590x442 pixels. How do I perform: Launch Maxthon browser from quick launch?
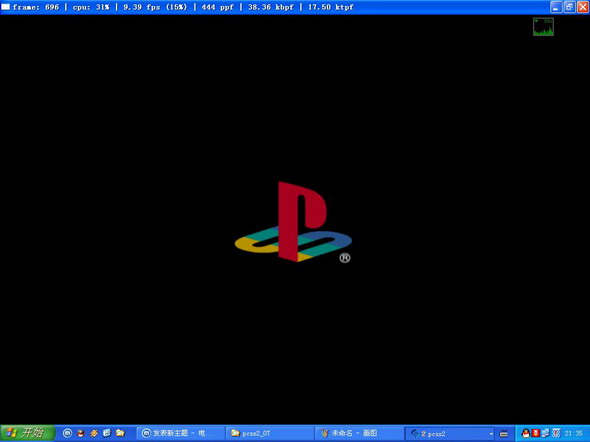[x=67, y=433]
